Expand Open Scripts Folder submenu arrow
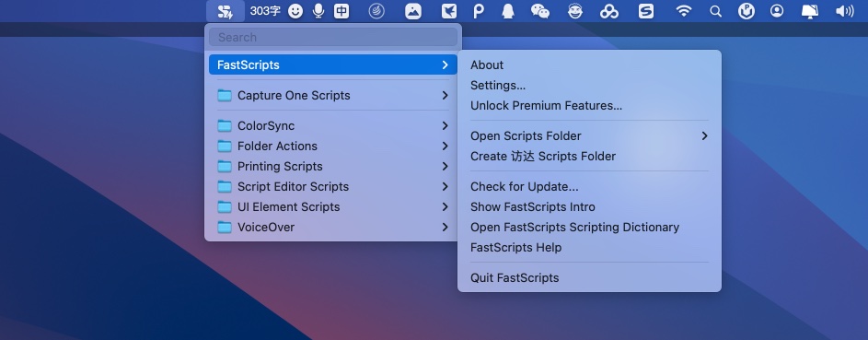 [x=705, y=135]
